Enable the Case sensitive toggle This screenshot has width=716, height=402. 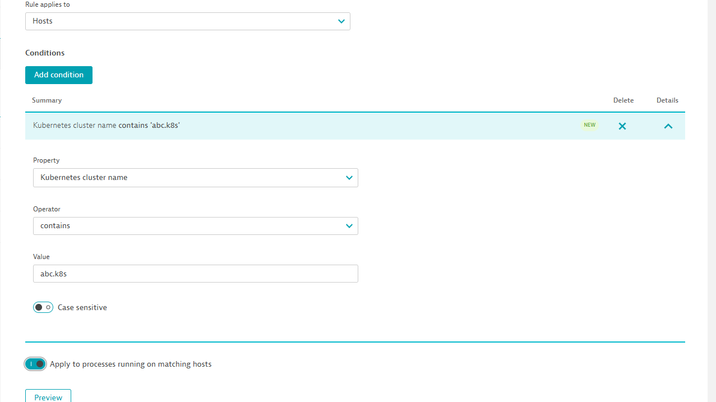pyautogui.click(x=43, y=308)
